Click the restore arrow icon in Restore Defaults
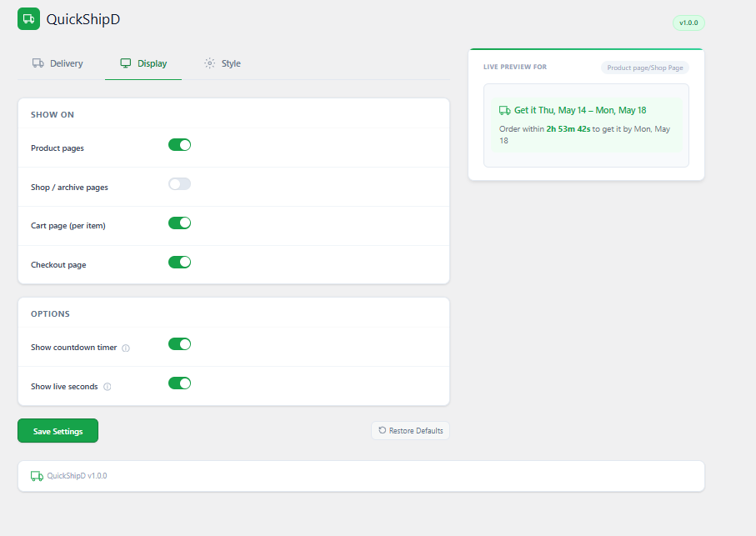Image resolution: width=756 pixels, height=536 pixels. coord(383,430)
